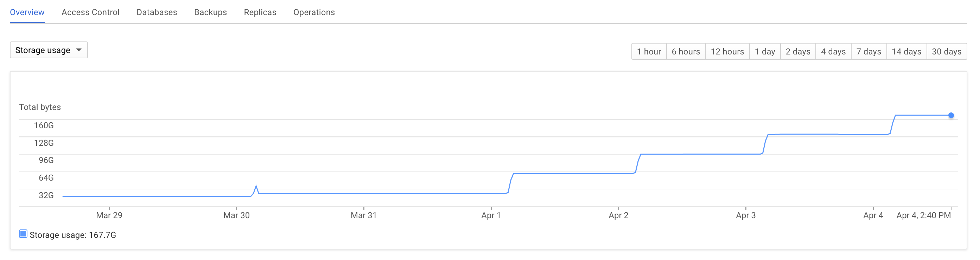
Task: Switch to the Overview tab
Action: [27, 12]
